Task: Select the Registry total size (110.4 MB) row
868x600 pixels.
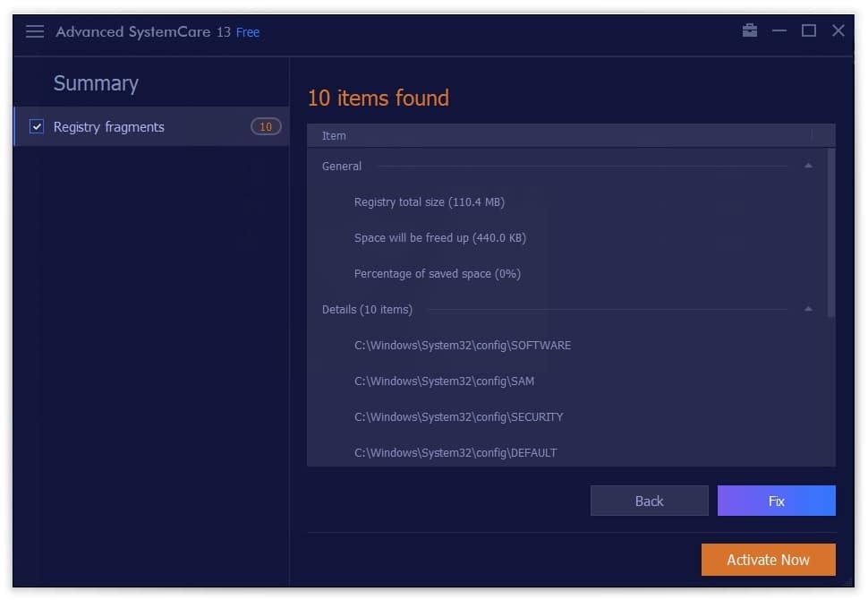Action: point(566,202)
